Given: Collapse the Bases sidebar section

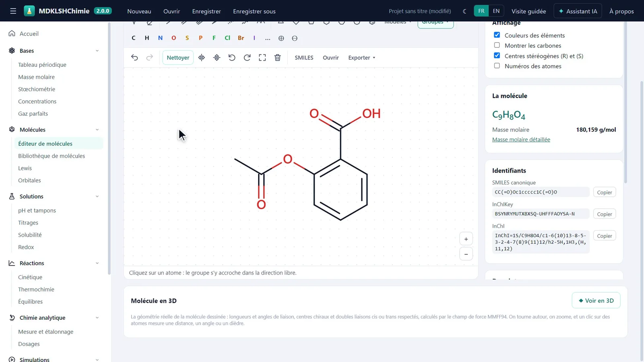Looking at the screenshot, I should pyautogui.click(x=97, y=51).
